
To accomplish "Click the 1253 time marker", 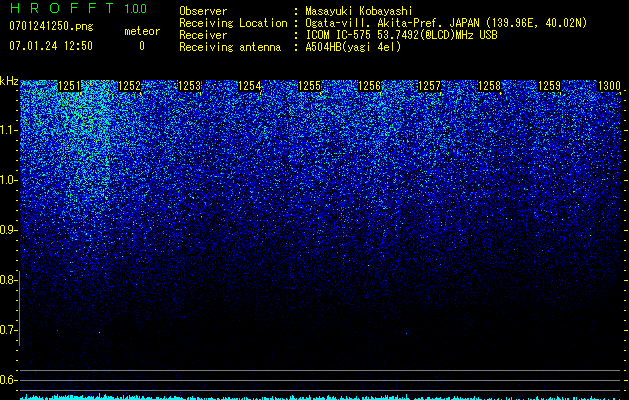I will tap(189, 86).
